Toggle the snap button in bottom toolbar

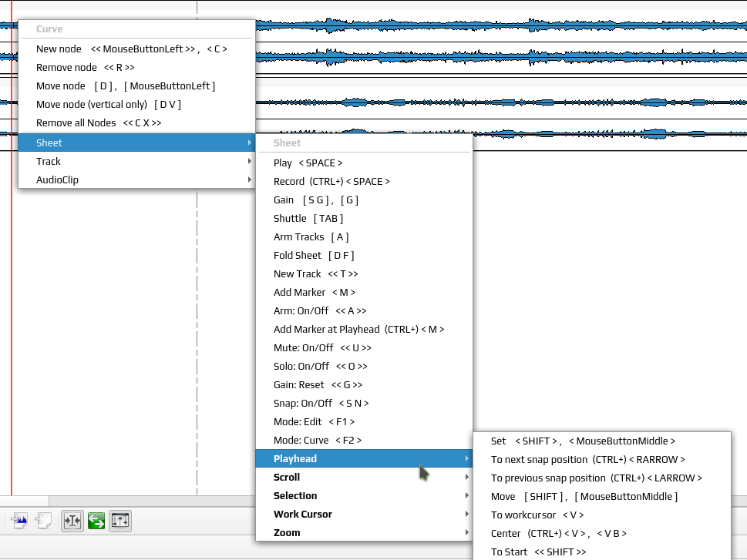click(x=72, y=521)
